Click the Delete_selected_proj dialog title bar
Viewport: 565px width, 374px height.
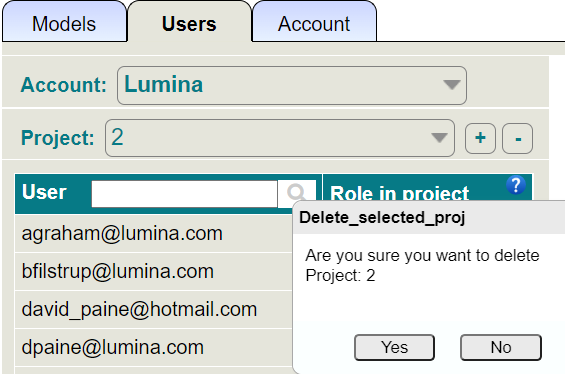coord(429,218)
